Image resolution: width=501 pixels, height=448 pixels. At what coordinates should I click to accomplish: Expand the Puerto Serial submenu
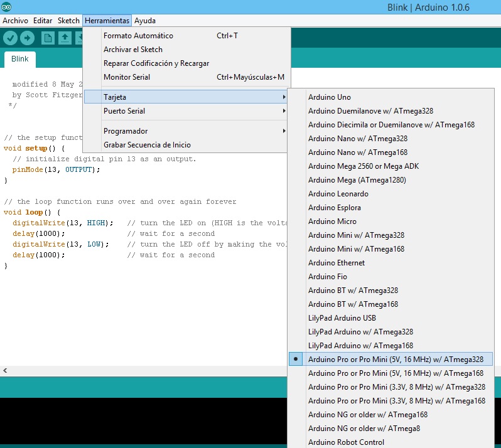pos(185,111)
